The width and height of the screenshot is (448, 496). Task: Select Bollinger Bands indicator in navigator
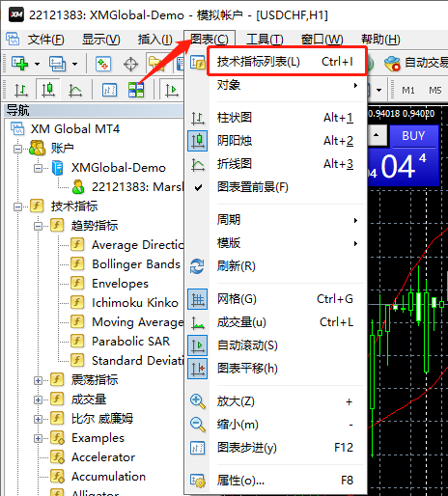pyautogui.click(x=136, y=264)
